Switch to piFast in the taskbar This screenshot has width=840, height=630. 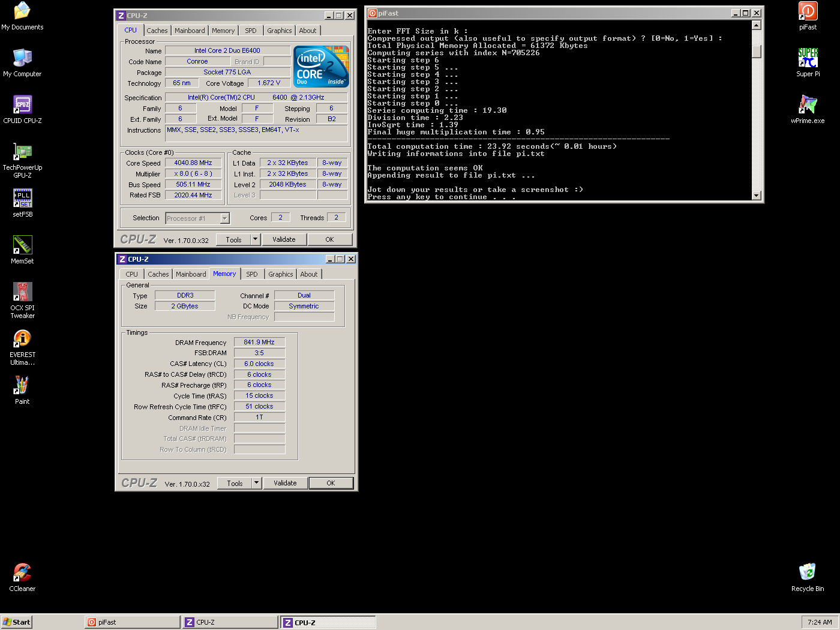(133, 622)
